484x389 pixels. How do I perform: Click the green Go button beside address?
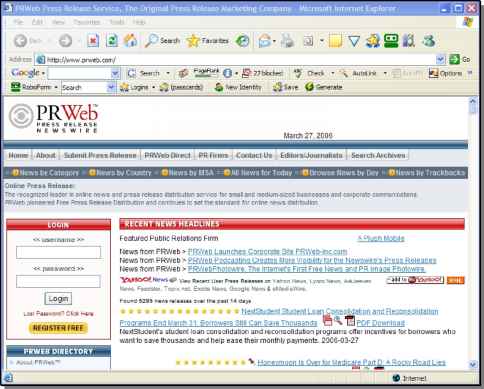(x=459, y=60)
